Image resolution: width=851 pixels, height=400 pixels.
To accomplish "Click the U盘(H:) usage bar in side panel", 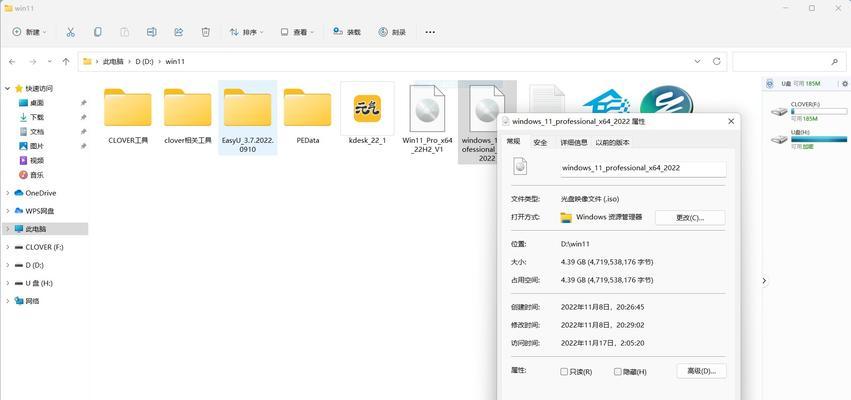I will coord(819,139).
